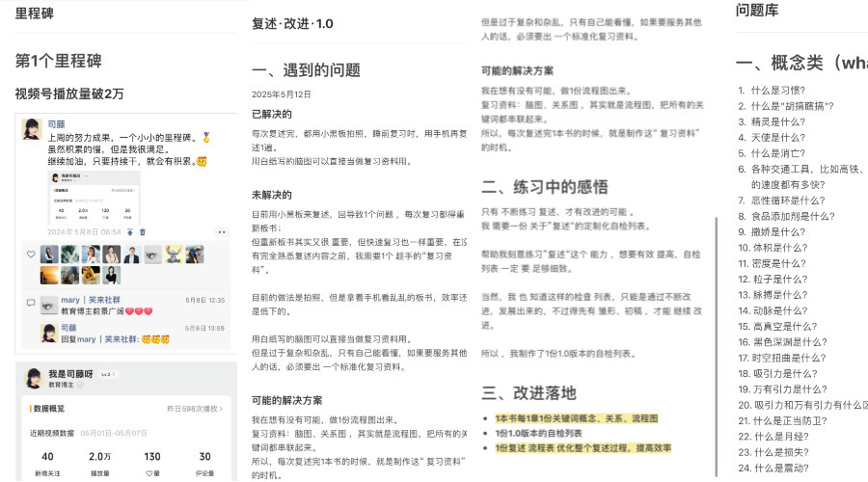
Task: Click the 司藤 username link in the post
Action: (x=57, y=124)
